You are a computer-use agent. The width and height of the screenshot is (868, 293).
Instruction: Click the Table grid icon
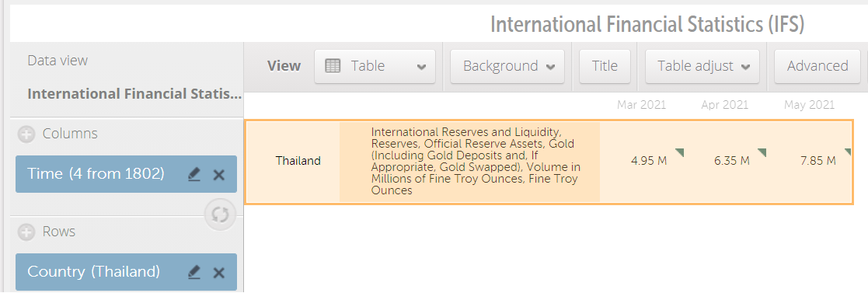333,67
